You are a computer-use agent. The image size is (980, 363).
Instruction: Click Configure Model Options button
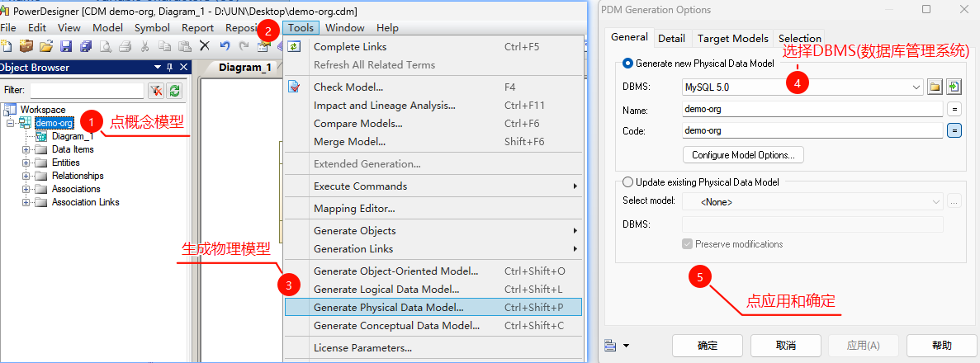coord(743,154)
